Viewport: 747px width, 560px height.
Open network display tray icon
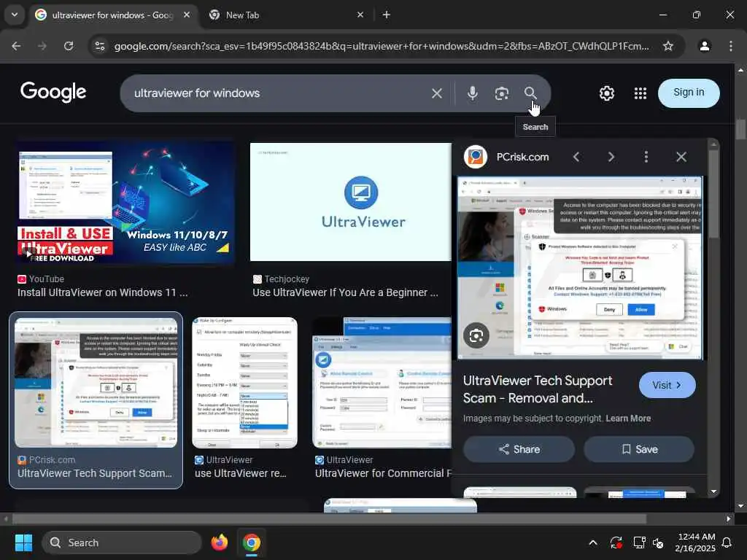pyautogui.click(x=638, y=542)
